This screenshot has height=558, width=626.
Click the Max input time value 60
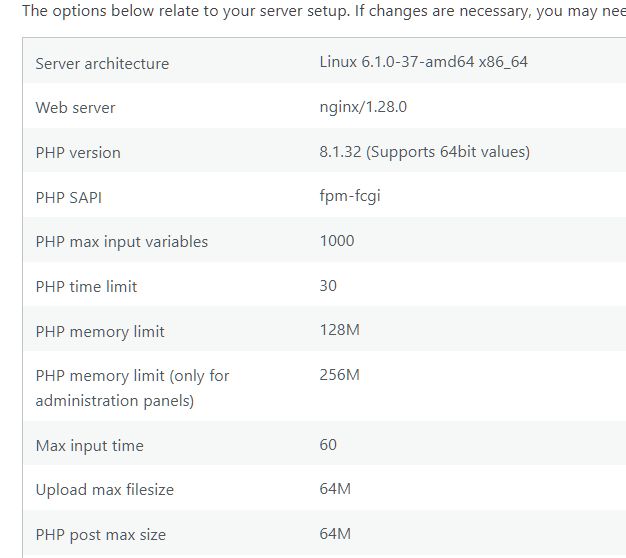click(328, 445)
